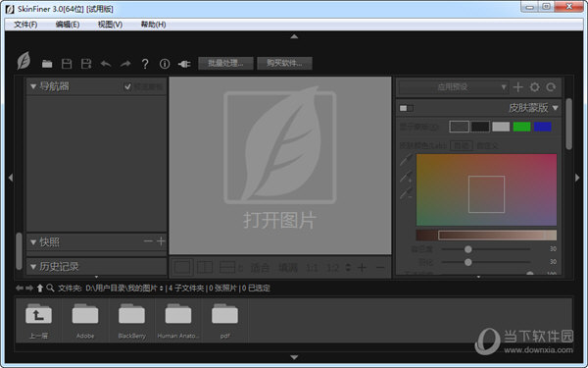The height and width of the screenshot is (368, 588).
Task: Click the save floppy disk icon
Action: 67,64
